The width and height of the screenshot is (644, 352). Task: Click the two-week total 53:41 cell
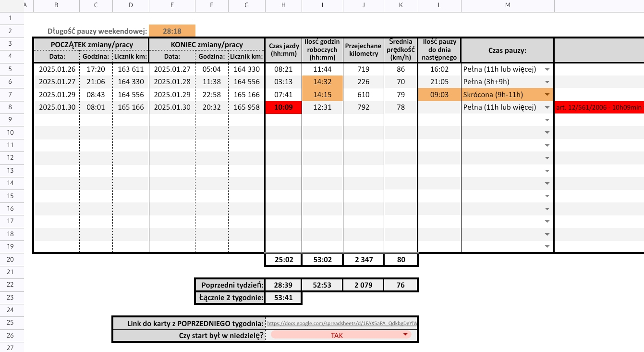point(283,298)
